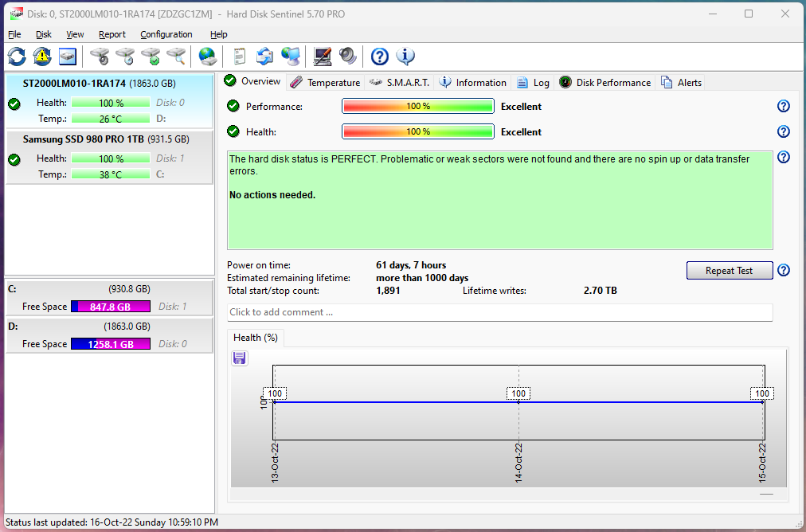Click the total start/stop count value 1,891

point(388,291)
